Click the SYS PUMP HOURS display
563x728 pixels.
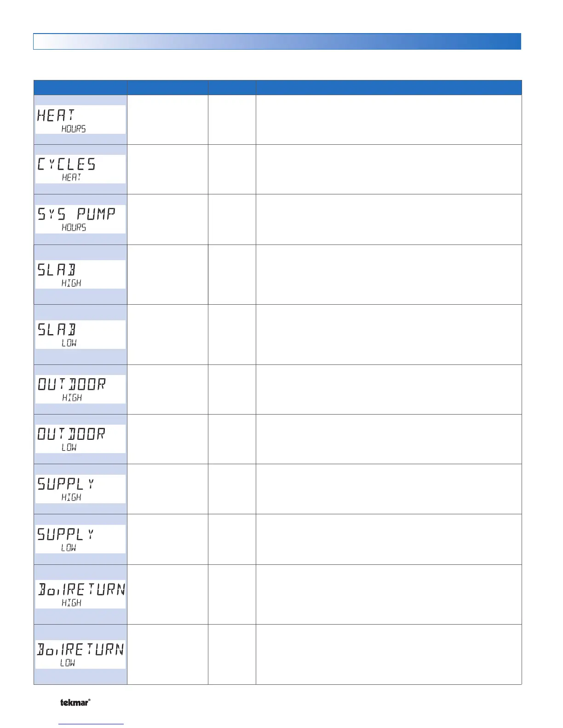pyautogui.click(x=80, y=219)
